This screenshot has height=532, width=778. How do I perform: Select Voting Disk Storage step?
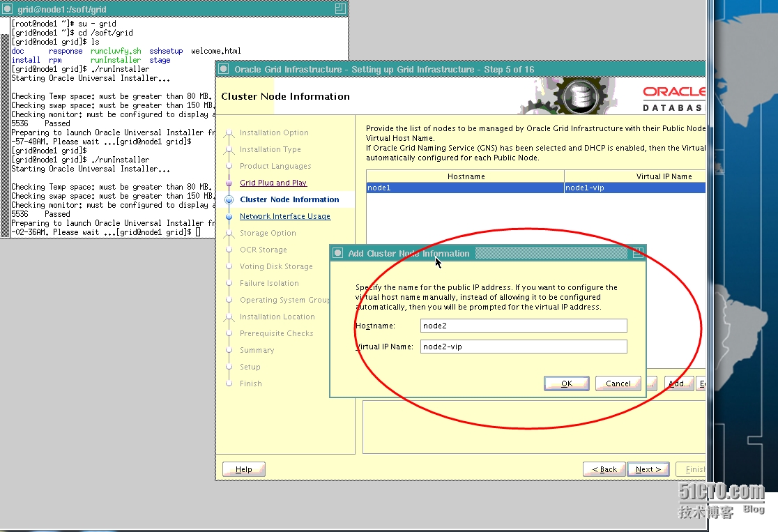(276, 266)
